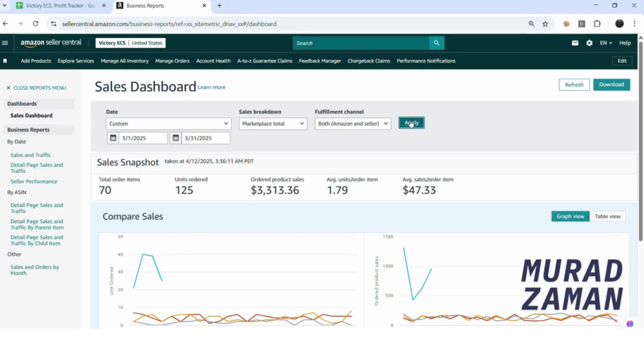
Task: Click the Help link
Action: [x=625, y=43]
